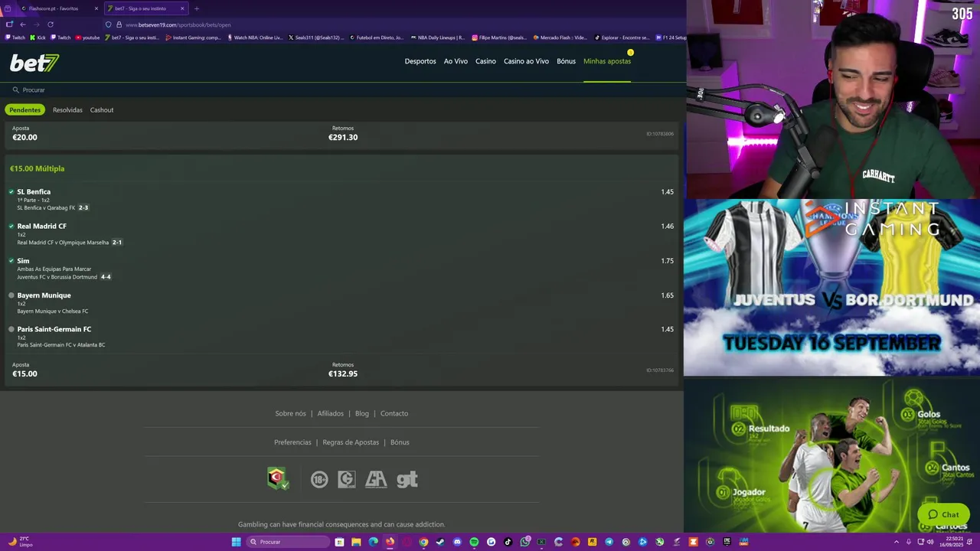Screen dimensions: 980x551
Task: Click the Real Madrid CF selection checkmark
Action: 11,227
